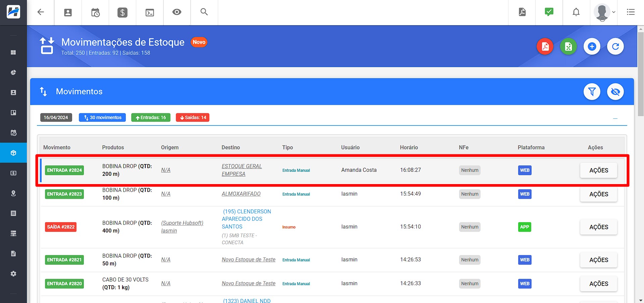Click the eye icon in top toolbar
Viewport: 644px width, 303px height.
pyautogui.click(x=177, y=12)
